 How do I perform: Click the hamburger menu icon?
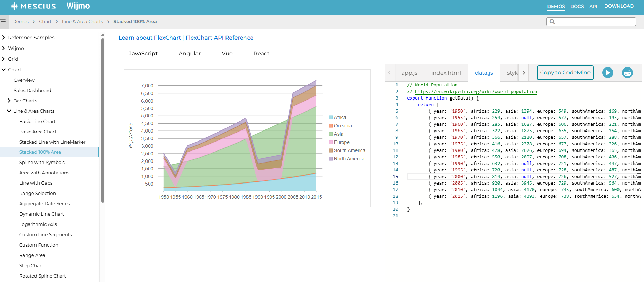pyautogui.click(x=3, y=22)
